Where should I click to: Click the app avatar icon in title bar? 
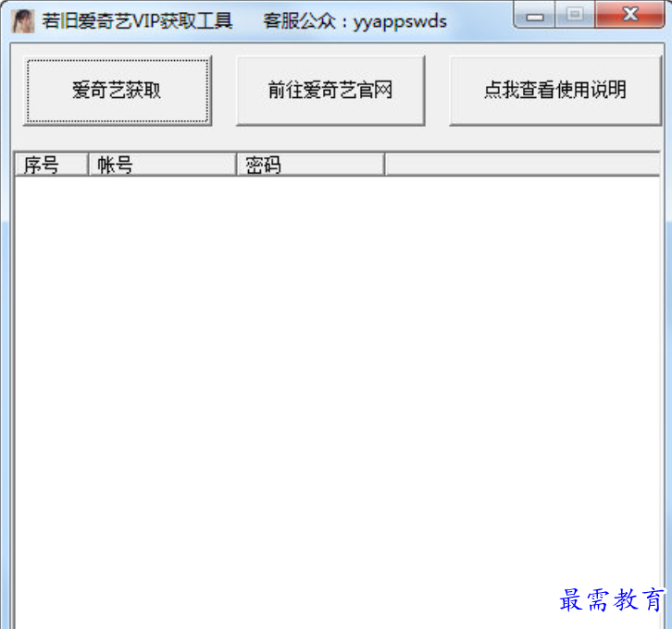pyautogui.click(x=23, y=21)
